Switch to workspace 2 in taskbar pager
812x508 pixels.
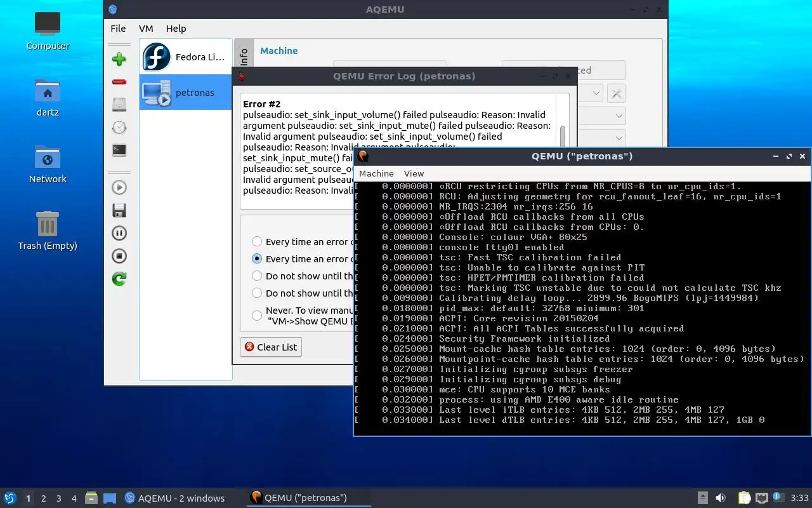click(x=43, y=498)
